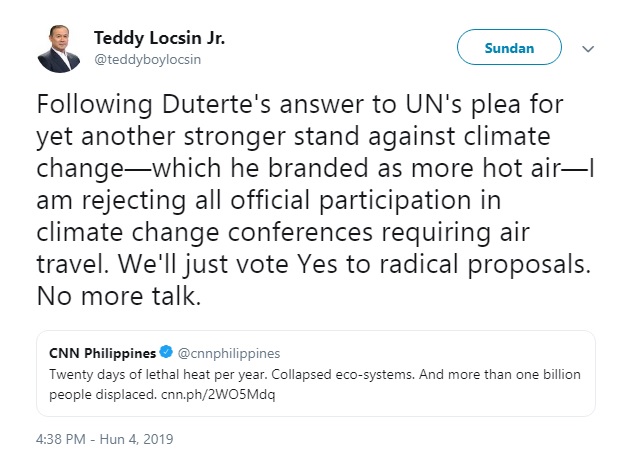Screen dimensions: 633x457
Task: Open the tweet options chevron menu
Action: (589, 48)
